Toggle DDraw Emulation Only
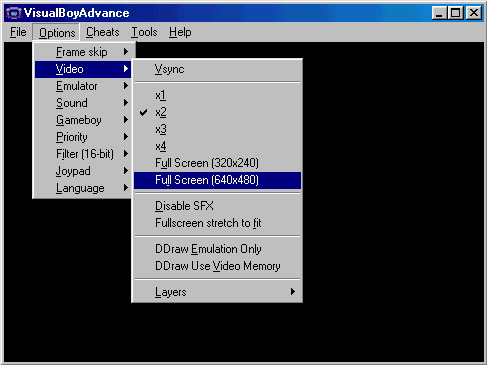The width and height of the screenshot is (487, 365). [x=217, y=249]
